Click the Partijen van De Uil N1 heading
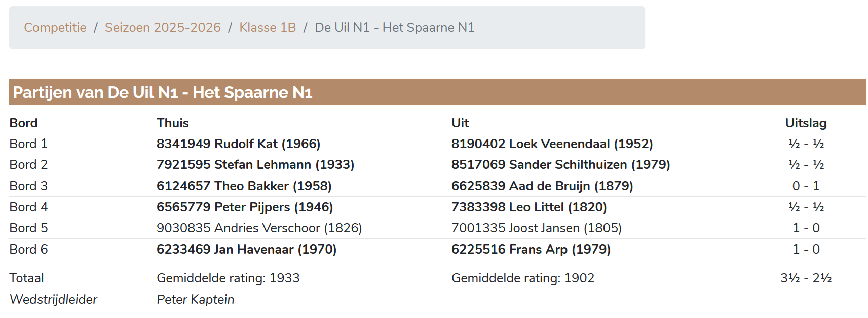 [x=163, y=92]
